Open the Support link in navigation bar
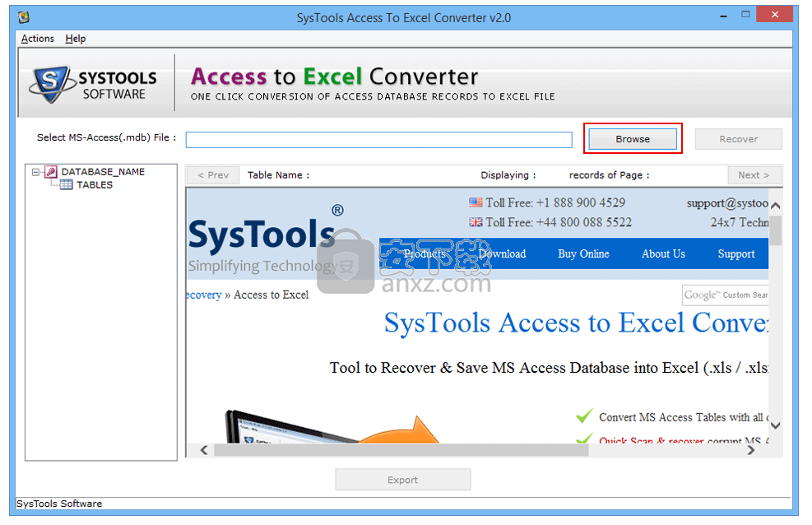 click(735, 253)
